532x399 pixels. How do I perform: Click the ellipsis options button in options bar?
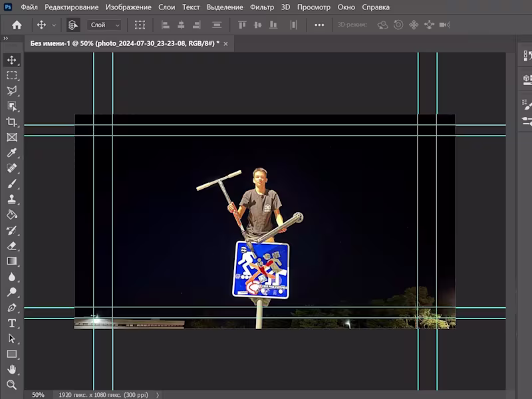click(319, 24)
